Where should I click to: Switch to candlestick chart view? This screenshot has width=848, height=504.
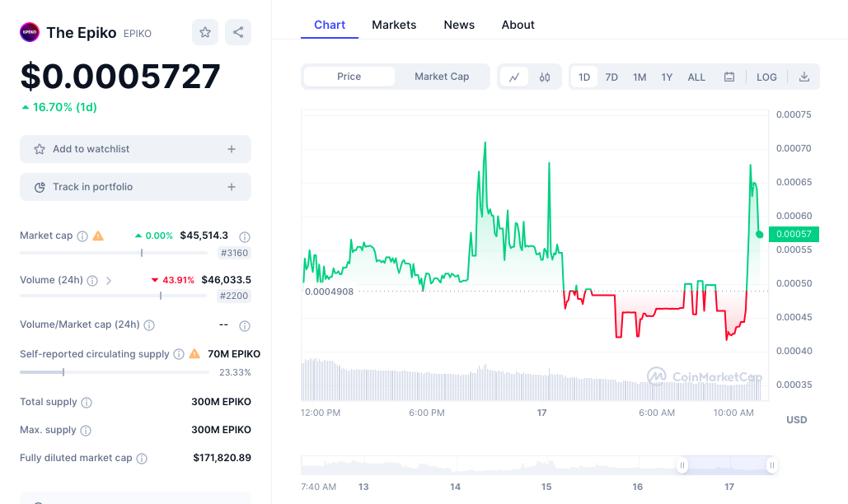pos(545,77)
